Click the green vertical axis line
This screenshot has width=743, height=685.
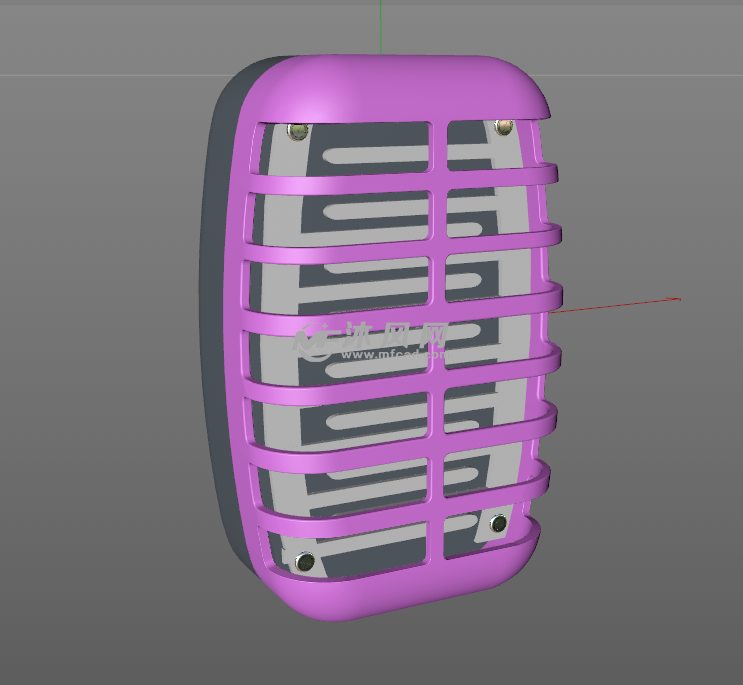(x=381, y=25)
